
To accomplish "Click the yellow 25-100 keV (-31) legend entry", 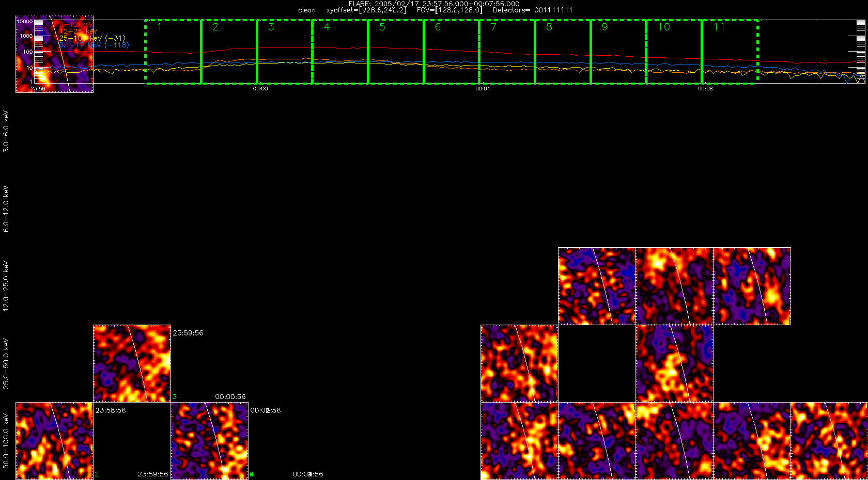I will (x=92, y=38).
